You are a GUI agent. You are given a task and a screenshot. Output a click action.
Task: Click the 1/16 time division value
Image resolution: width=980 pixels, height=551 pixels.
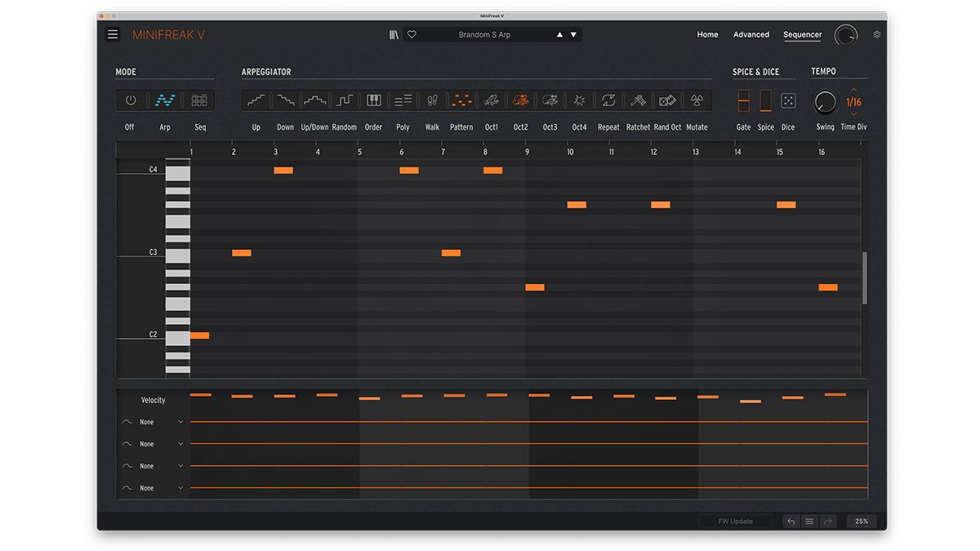coord(853,102)
